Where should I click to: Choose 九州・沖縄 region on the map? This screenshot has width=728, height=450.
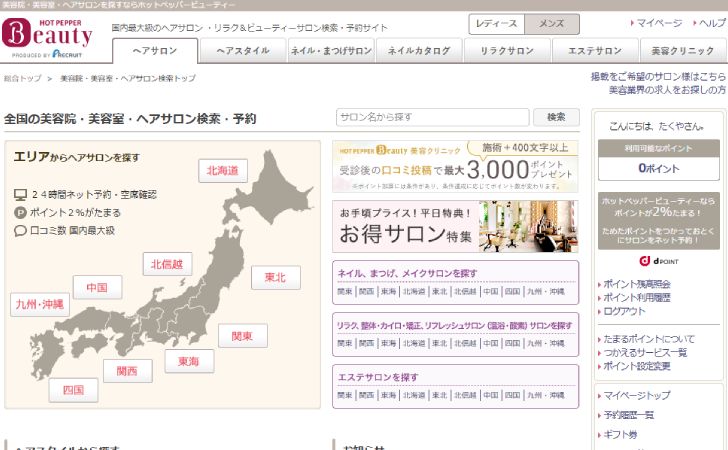tap(39, 304)
